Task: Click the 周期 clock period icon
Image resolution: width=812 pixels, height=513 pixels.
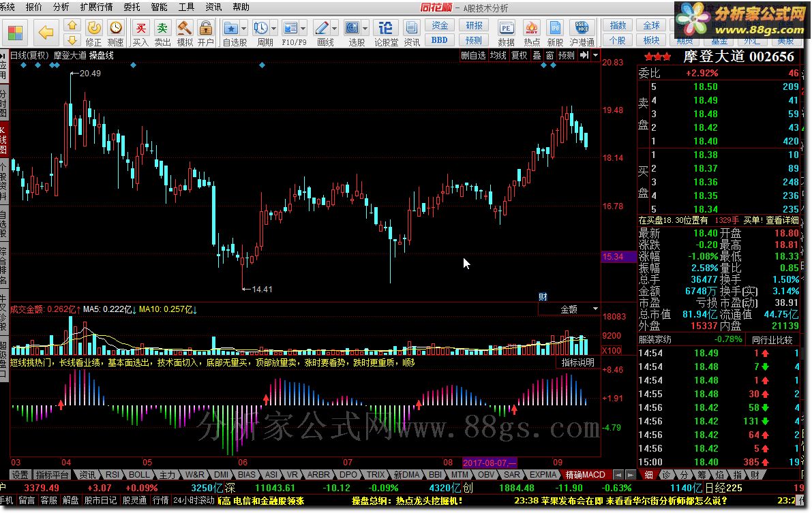Action: point(260,27)
